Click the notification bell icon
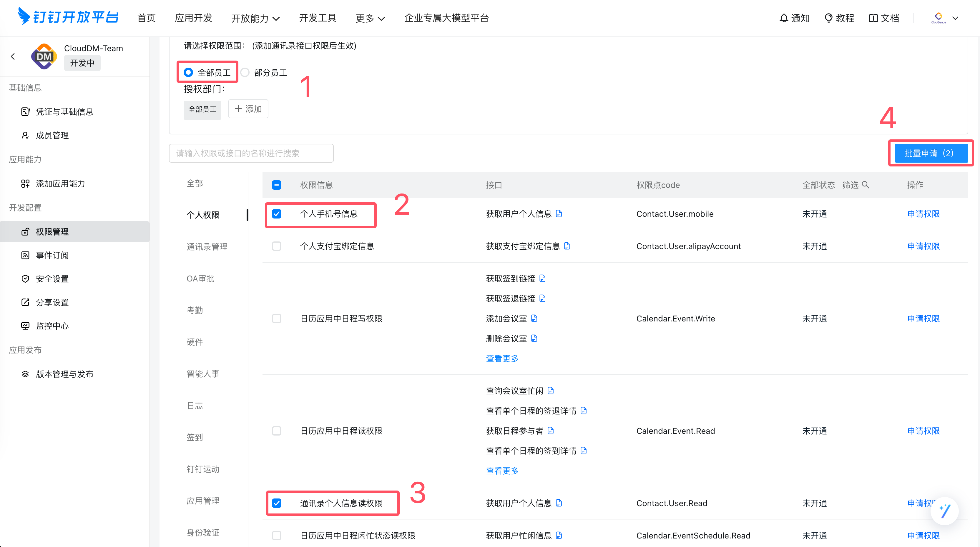 [x=783, y=18]
